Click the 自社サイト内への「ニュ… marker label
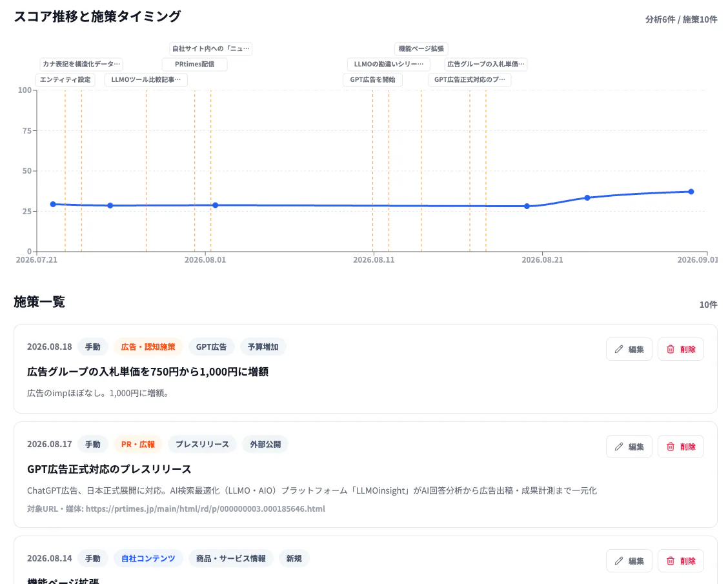Image resolution: width=728 pixels, height=584 pixels. point(211,49)
